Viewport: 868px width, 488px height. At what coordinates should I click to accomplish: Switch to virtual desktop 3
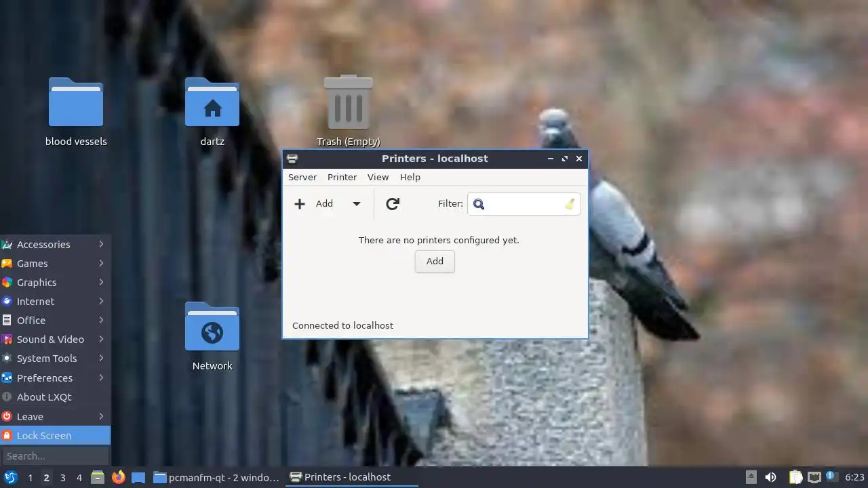pos(62,477)
